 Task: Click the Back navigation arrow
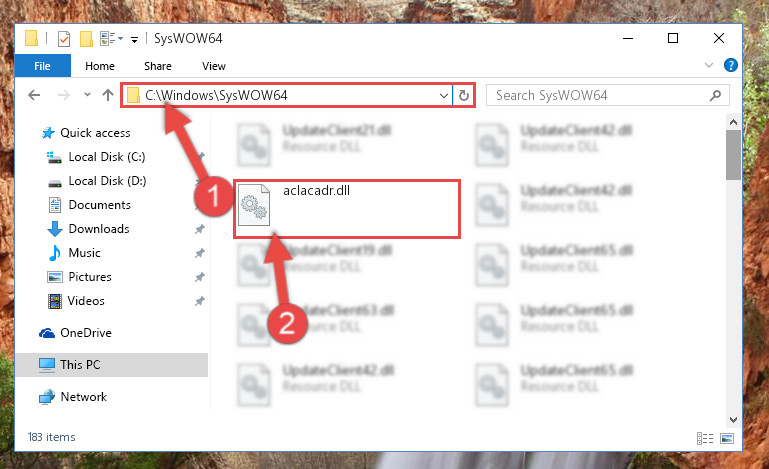click(x=34, y=95)
